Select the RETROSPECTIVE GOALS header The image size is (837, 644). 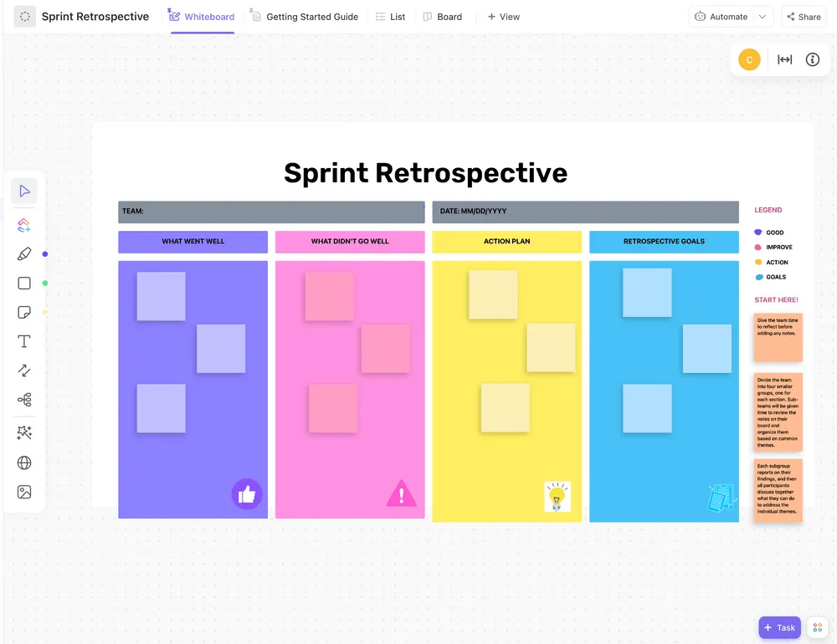click(664, 242)
